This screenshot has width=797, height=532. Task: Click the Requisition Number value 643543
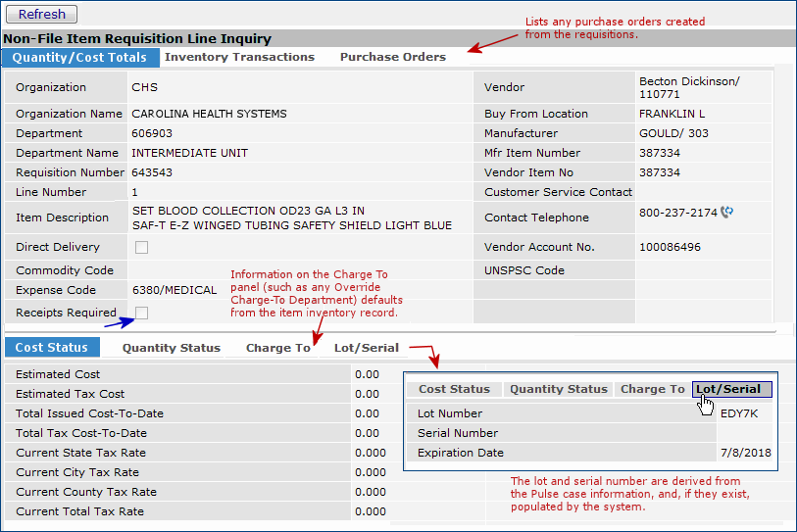pos(152,172)
